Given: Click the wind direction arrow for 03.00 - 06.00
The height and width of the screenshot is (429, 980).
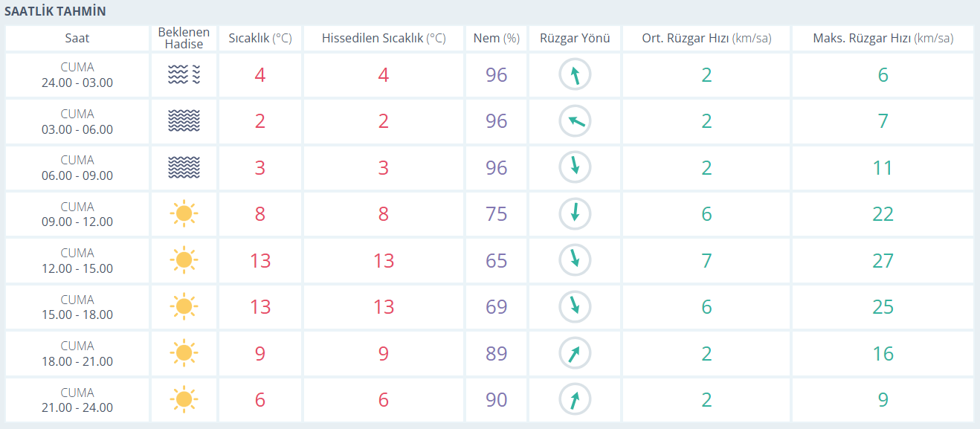Looking at the screenshot, I should point(575,121).
